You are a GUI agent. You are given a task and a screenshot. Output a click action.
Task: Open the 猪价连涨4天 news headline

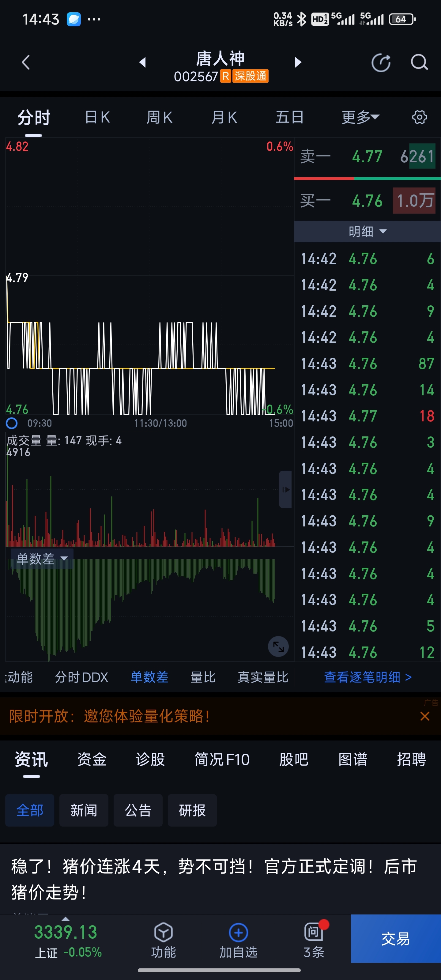coord(214,879)
